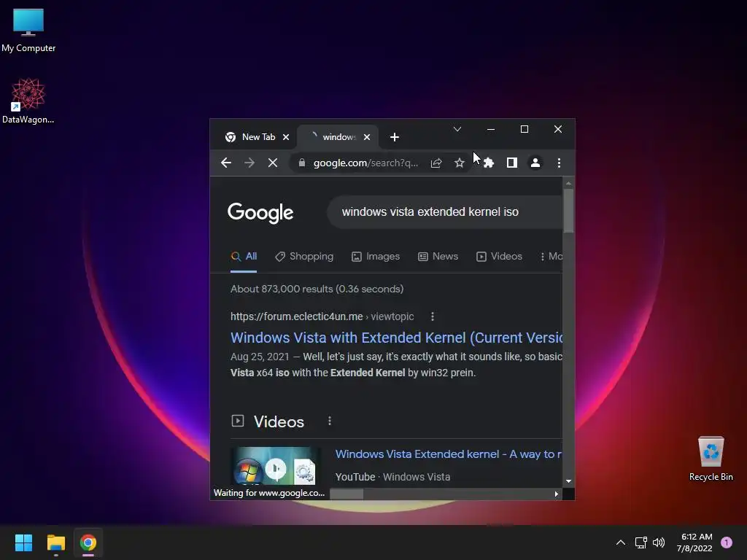The image size is (747, 560).
Task: Maximize the Chrome window
Action: (x=524, y=129)
